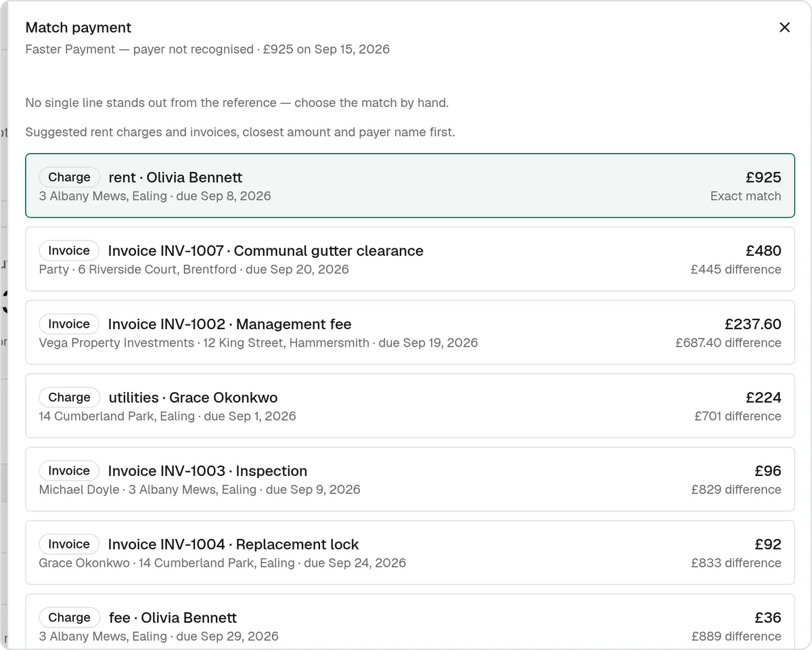Click the £36 amount
Image resolution: width=812 pixels, height=650 pixels.
click(768, 617)
